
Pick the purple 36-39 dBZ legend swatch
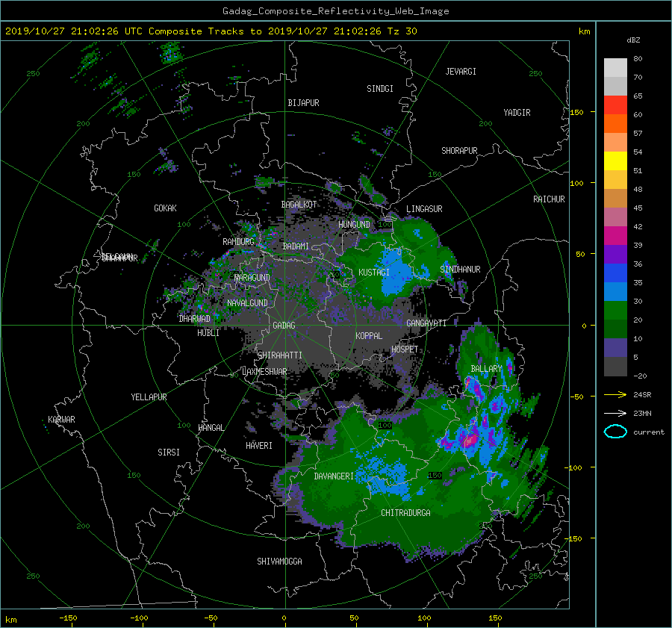(x=615, y=254)
